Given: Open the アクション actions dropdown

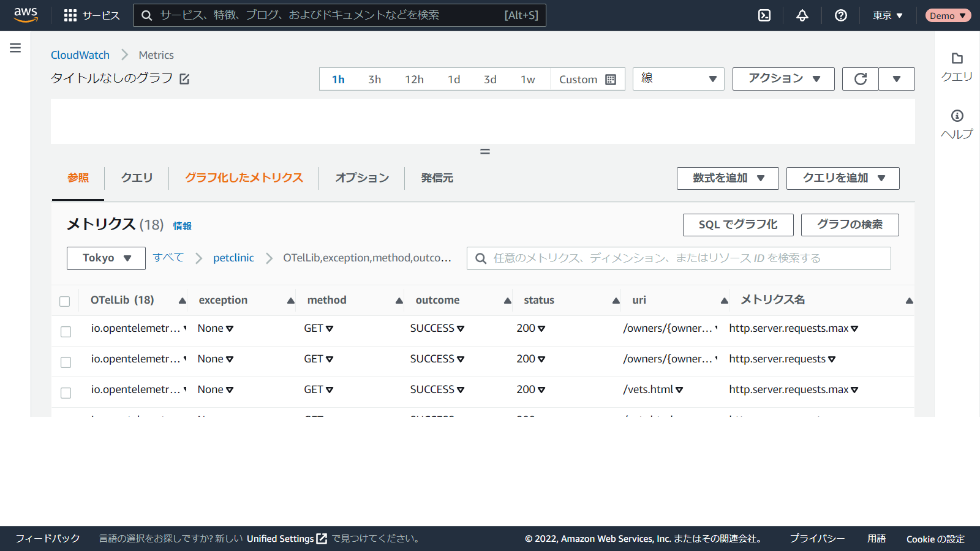Looking at the screenshot, I should pos(783,79).
